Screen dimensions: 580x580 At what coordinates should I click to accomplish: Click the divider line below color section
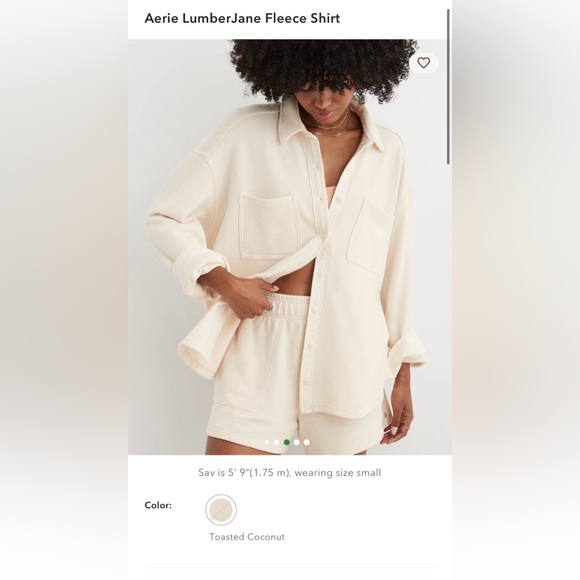pyautogui.click(x=290, y=567)
